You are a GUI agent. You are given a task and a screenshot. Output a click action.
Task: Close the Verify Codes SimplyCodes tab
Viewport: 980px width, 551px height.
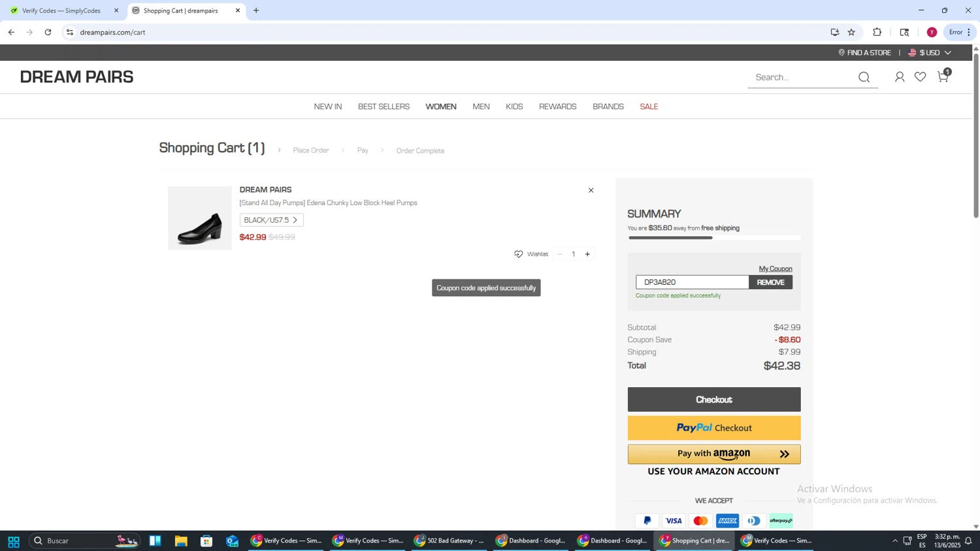[116, 10]
